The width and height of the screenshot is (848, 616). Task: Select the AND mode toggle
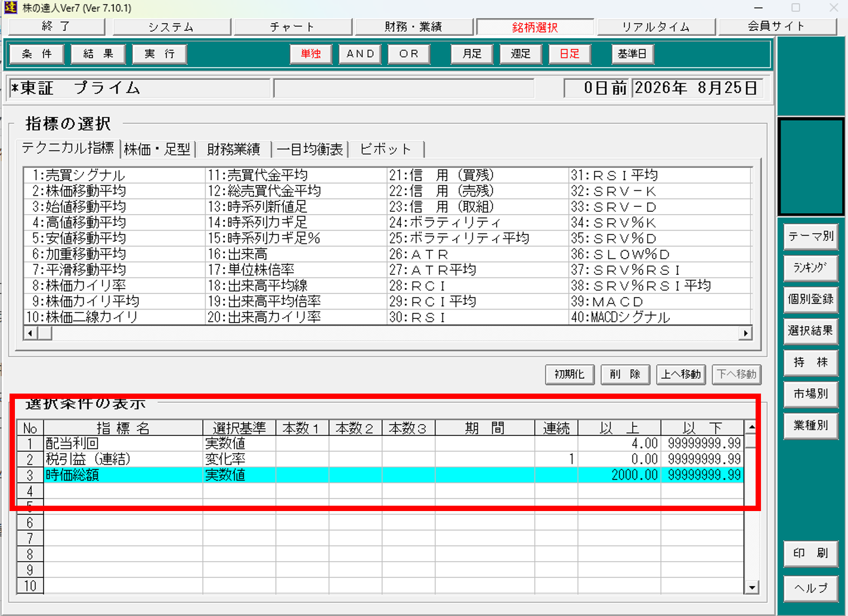click(x=360, y=54)
